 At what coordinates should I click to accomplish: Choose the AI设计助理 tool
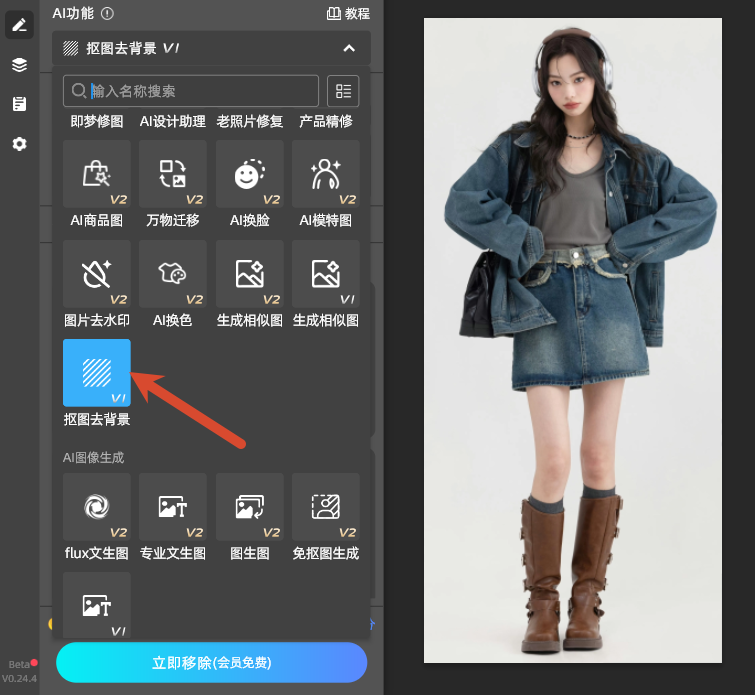point(173,121)
